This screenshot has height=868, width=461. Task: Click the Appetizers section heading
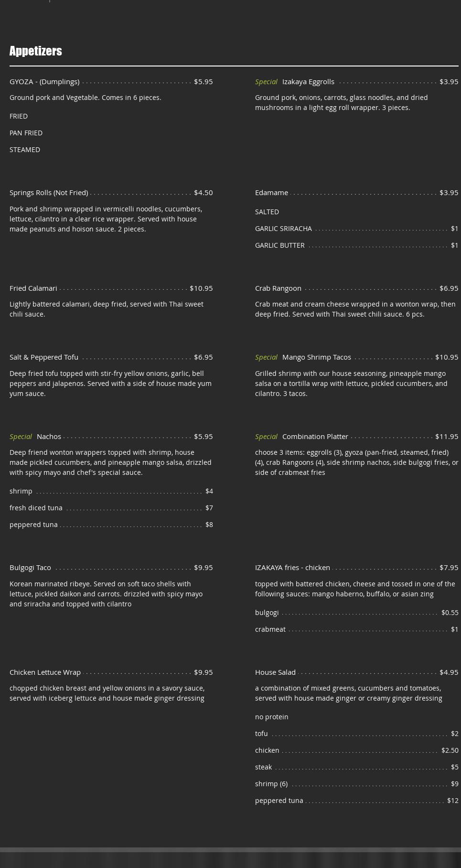pos(36,51)
